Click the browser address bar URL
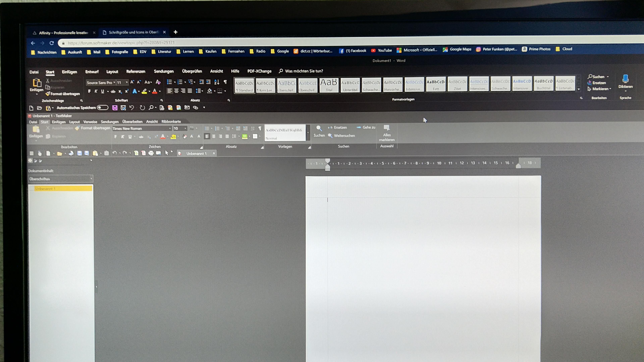The height and width of the screenshot is (362, 644). (x=121, y=43)
